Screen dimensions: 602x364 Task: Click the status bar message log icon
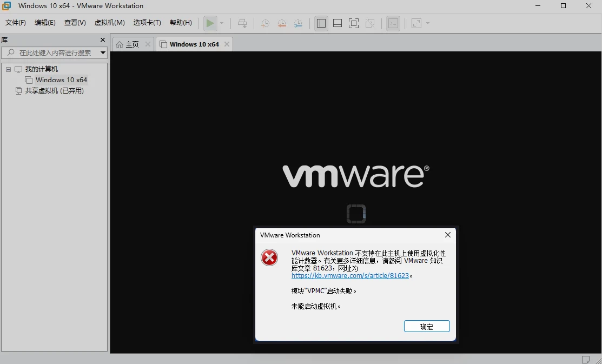[x=585, y=360]
